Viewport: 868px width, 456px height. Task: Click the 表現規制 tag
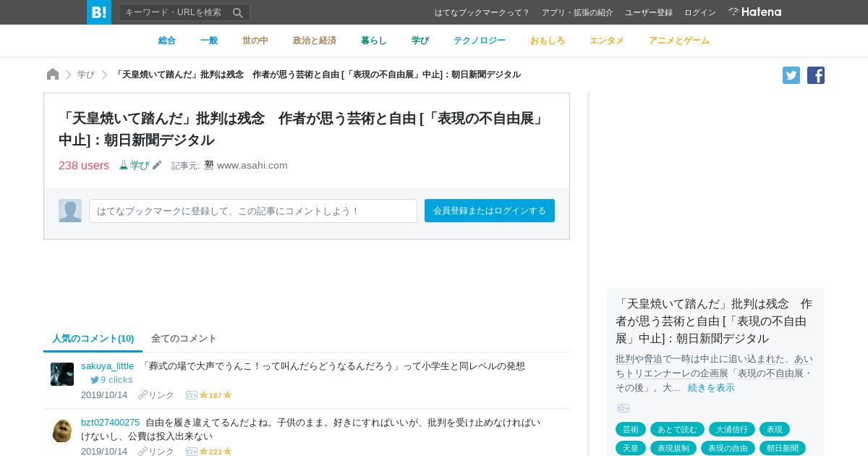pos(673,448)
